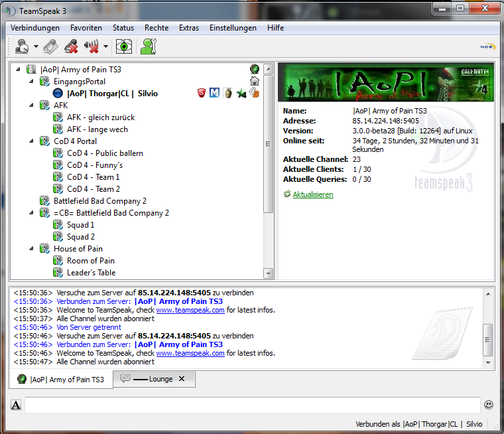This screenshot has height=434, width=504.
Task: Collapse =CB= Battlefield Bad Company 2 channel
Action: tap(32, 212)
